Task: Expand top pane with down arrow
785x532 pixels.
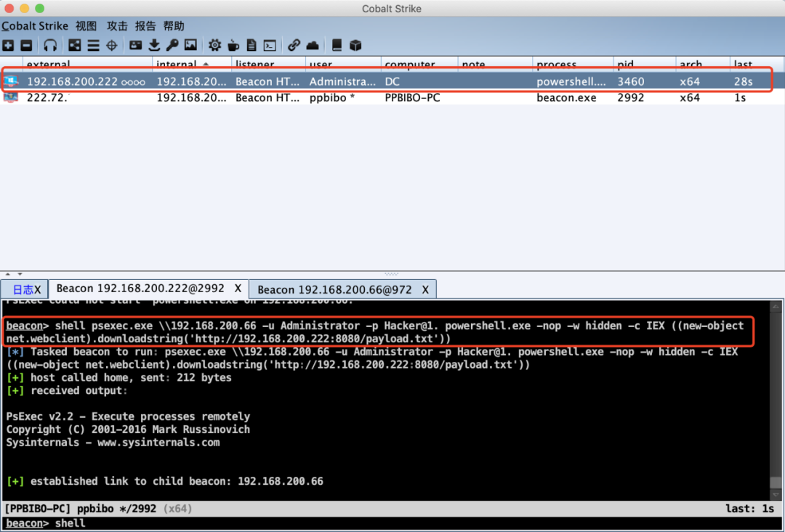Action: click(x=20, y=274)
